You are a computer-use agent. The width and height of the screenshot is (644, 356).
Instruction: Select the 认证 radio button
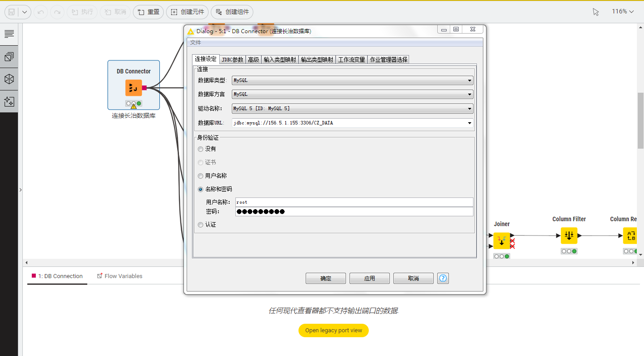[200, 225]
